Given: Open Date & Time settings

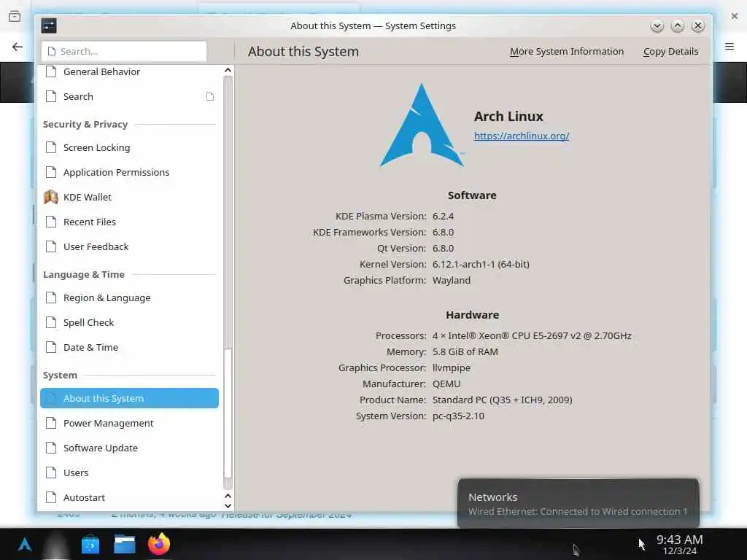Looking at the screenshot, I should pos(130,347).
